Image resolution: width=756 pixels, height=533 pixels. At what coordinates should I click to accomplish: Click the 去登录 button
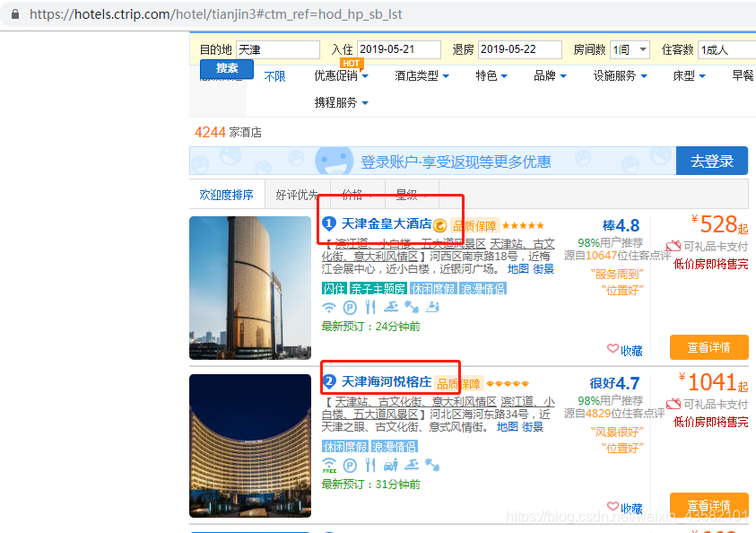pos(712,161)
